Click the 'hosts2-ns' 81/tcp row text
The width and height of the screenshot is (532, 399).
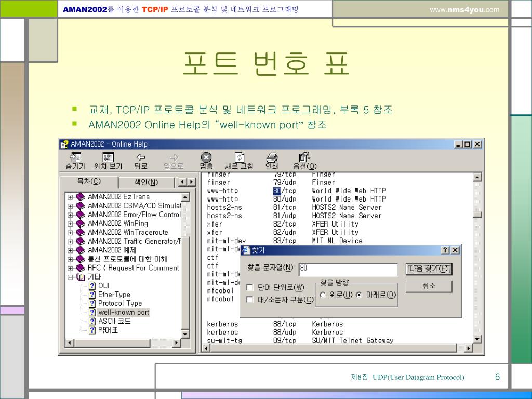(224, 207)
